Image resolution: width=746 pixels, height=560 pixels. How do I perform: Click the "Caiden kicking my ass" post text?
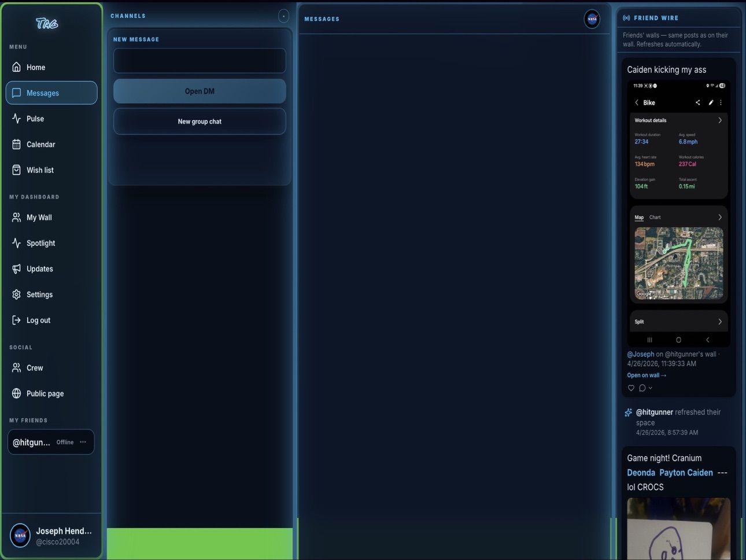coord(667,69)
